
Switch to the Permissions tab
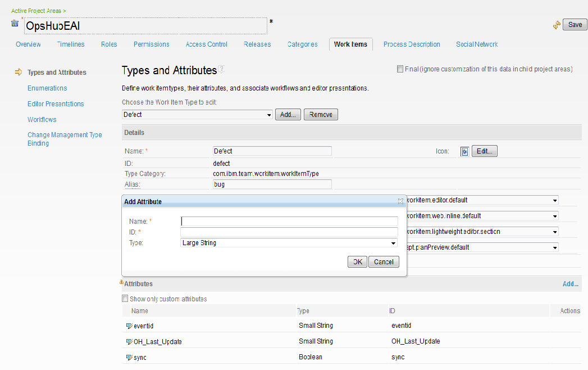[151, 44]
